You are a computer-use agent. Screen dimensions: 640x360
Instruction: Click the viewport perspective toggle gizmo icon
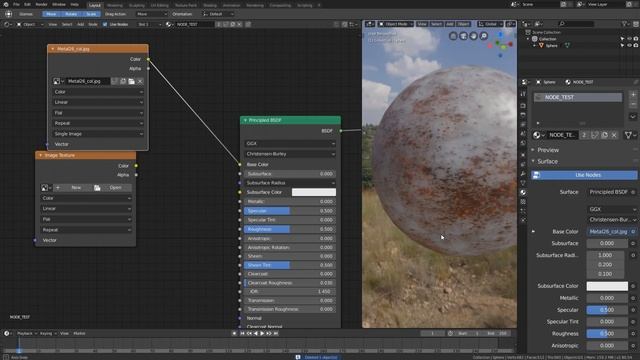pyautogui.click(x=453, y=36)
